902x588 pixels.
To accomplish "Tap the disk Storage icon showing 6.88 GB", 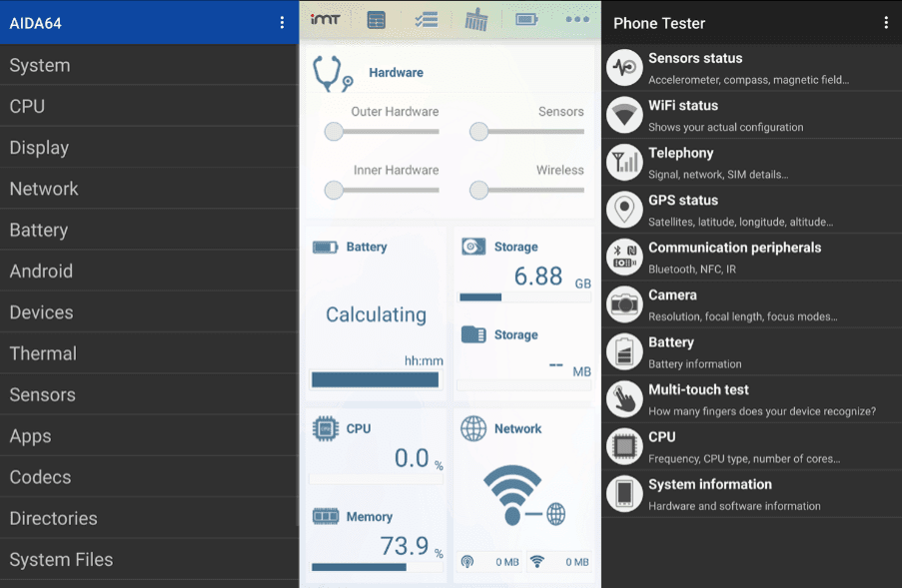I will pos(473,247).
